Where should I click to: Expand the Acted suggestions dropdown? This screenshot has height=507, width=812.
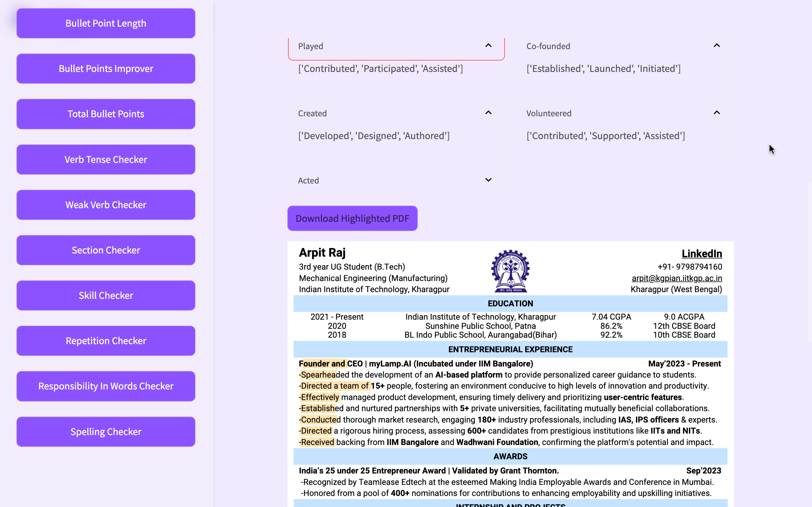[x=488, y=180]
